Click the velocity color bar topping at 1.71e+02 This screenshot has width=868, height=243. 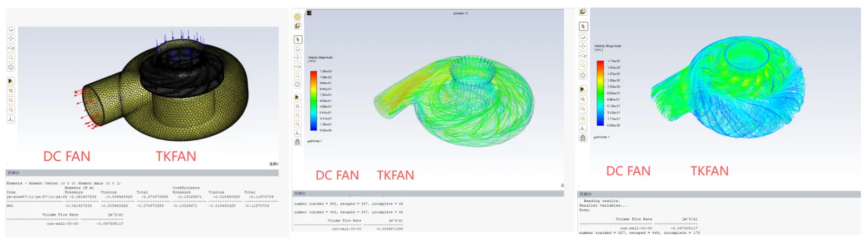click(600, 93)
